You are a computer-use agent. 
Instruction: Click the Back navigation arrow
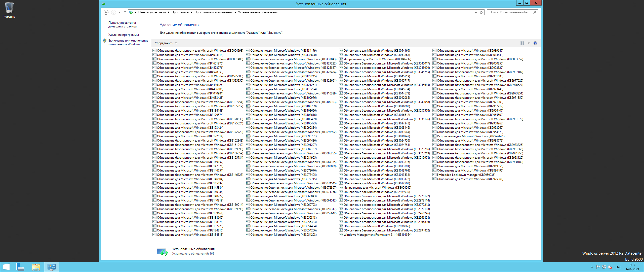[106, 12]
